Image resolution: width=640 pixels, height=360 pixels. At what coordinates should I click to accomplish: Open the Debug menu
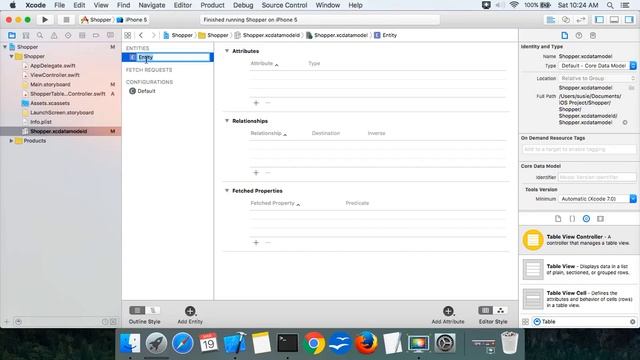[x=243, y=5]
